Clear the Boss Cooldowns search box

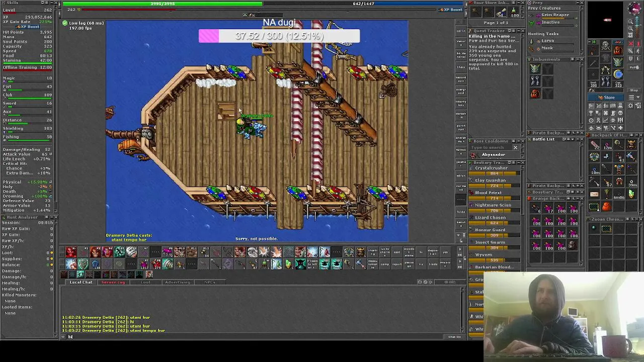coord(515,147)
